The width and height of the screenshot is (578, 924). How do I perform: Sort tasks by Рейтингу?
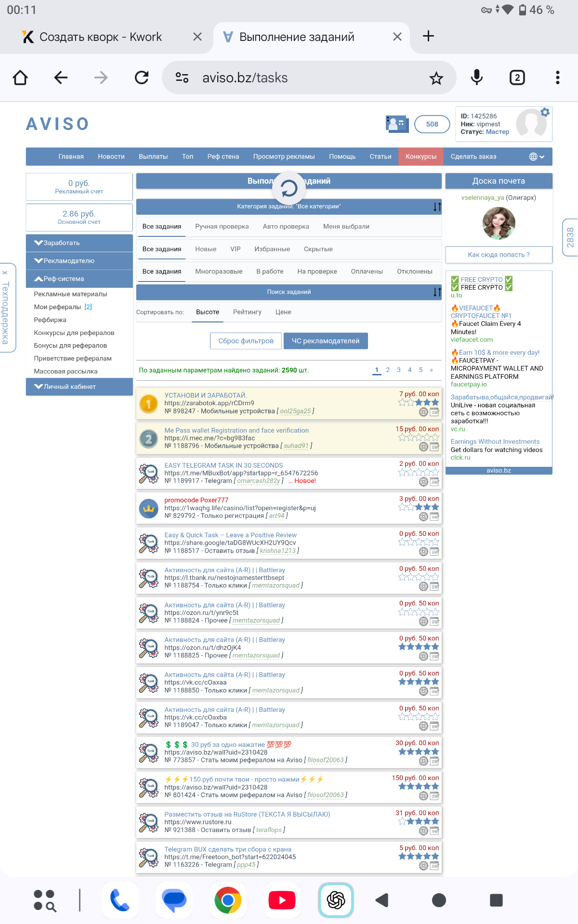click(x=247, y=312)
